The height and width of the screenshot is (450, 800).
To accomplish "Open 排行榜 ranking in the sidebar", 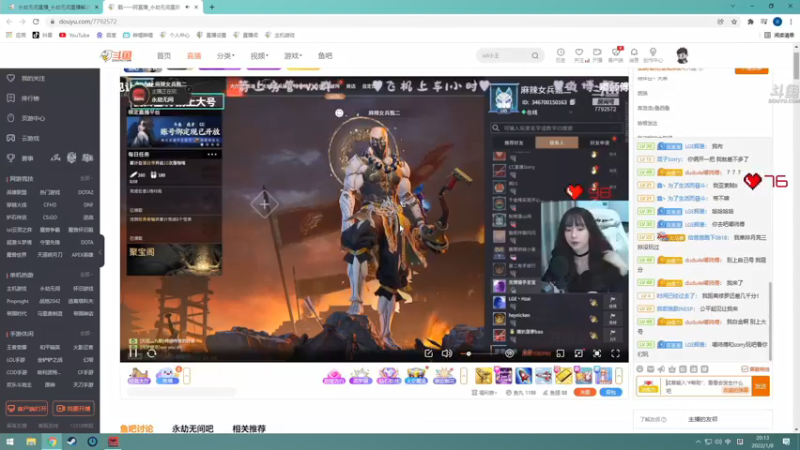I will pos(24,98).
